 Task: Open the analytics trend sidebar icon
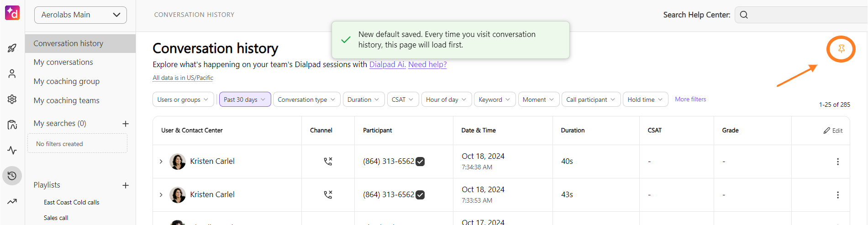12,201
